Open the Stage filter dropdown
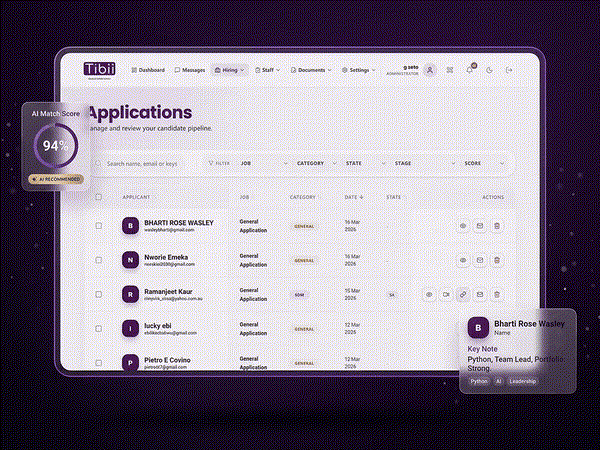The height and width of the screenshot is (450, 600). click(425, 163)
